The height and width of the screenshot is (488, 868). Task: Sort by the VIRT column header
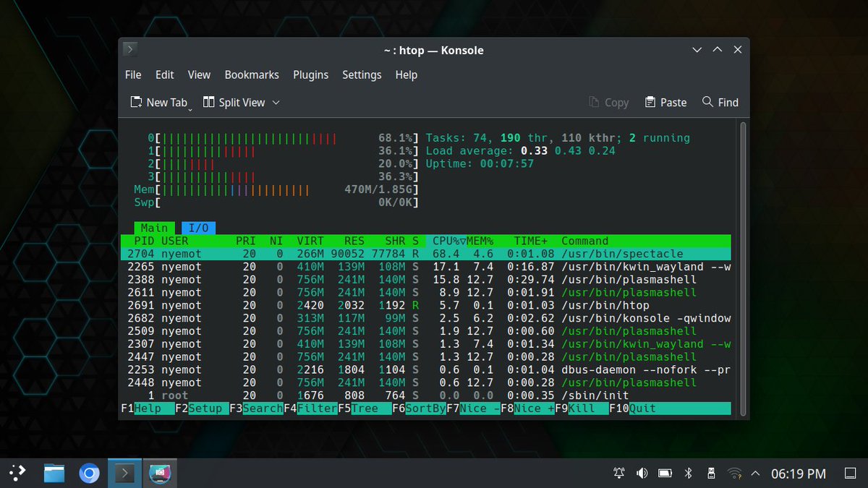coord(310,241)
